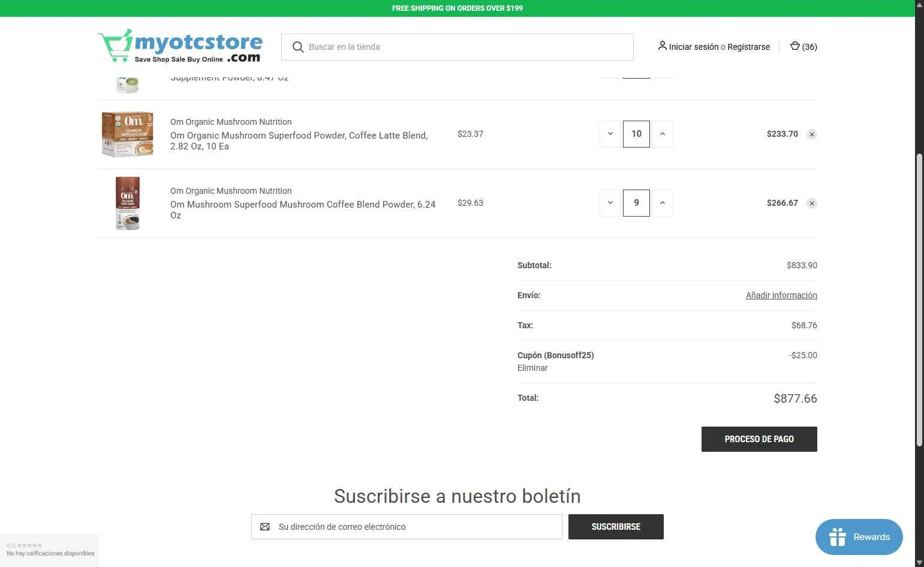Click the coupon discount -$25.00
The image size is (924, 567).
pos(803,355)
